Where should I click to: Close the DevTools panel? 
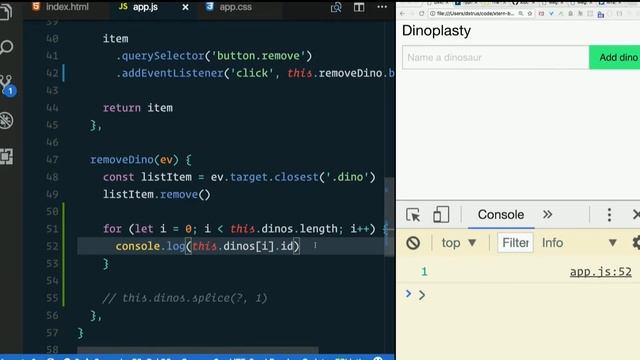[636, 215]
